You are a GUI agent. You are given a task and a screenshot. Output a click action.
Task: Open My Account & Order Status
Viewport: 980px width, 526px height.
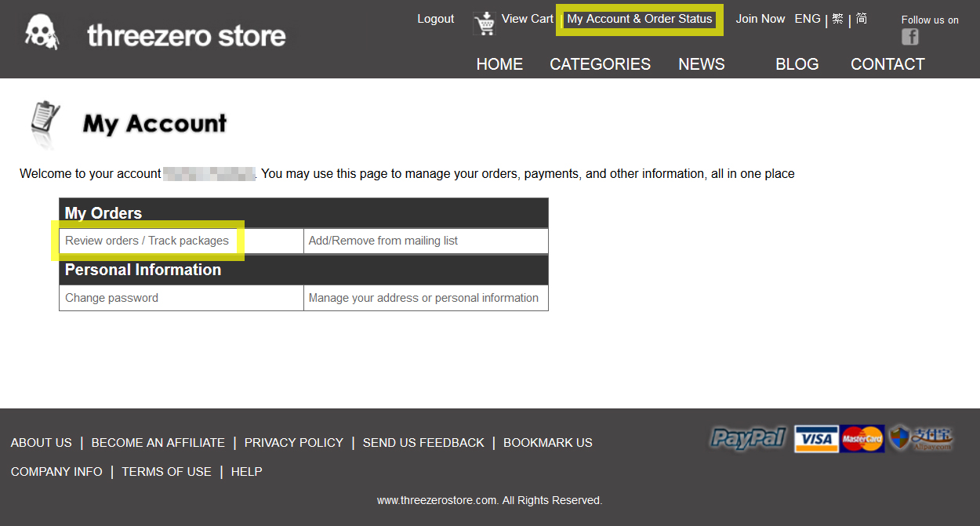(640, 19)
